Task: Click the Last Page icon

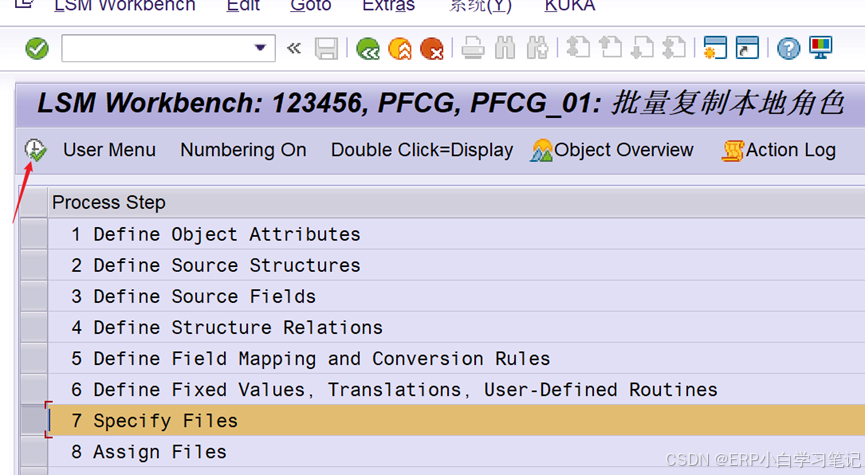Action: (674, 47)
